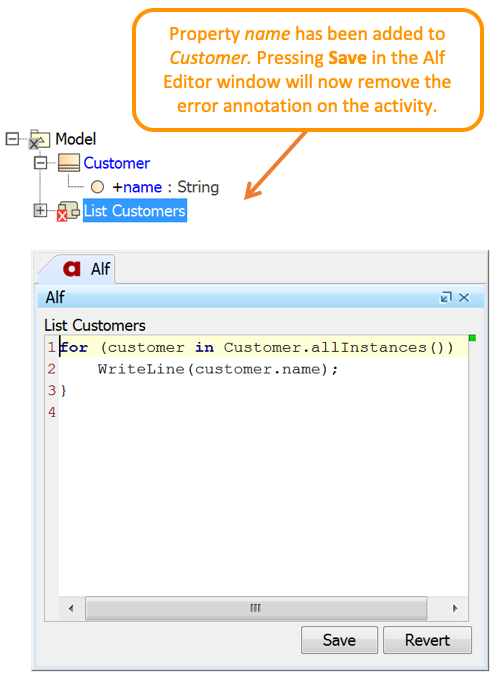Screen dimensions: 496x680
Task: Click line 2 of the Alf code
Action: click(217, 369)
